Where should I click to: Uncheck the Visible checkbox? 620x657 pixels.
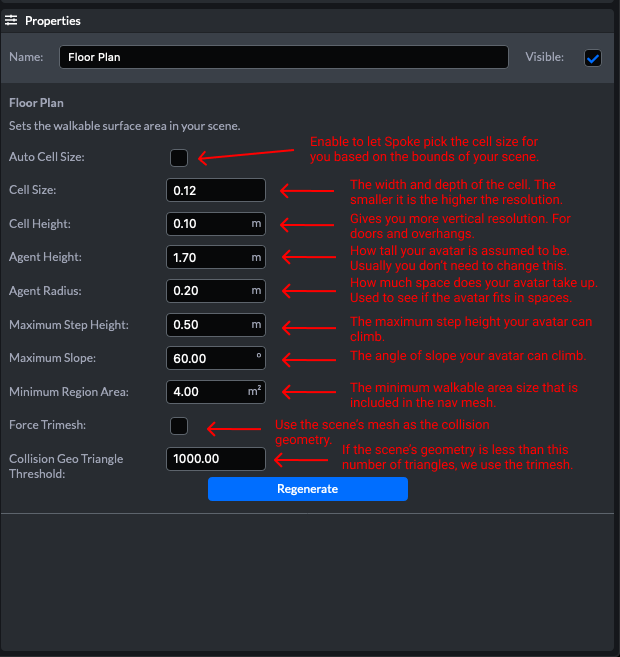(593, 58)
